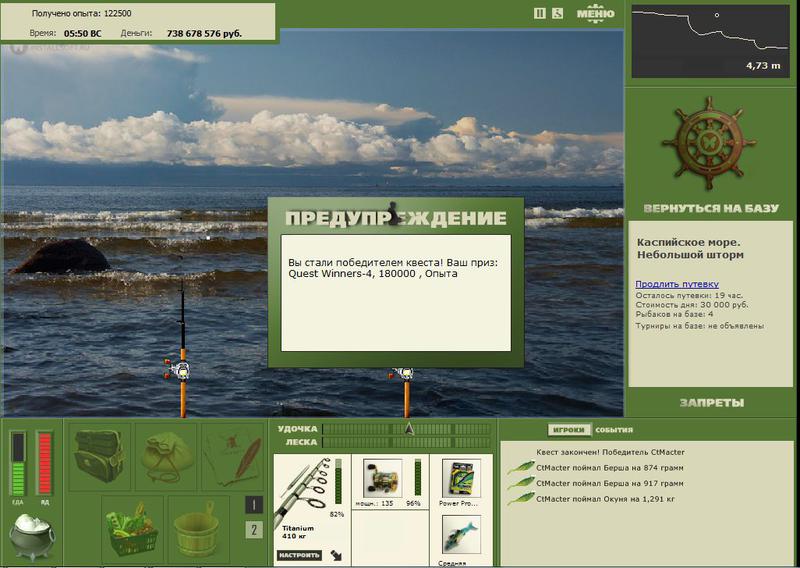800x568 pixels.
Task: Click event 'CtMacter поймал Окуня на 1,291 кг'
Action: [x=605, y=499]
